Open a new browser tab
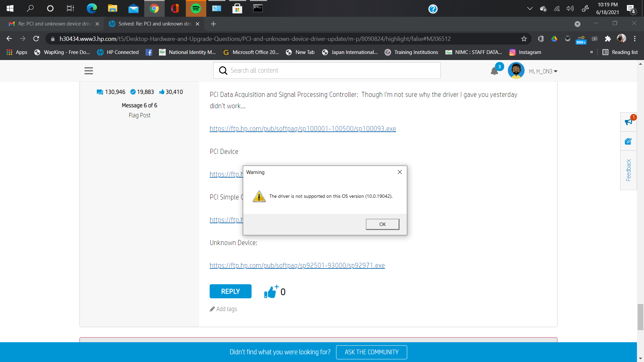 213,24
